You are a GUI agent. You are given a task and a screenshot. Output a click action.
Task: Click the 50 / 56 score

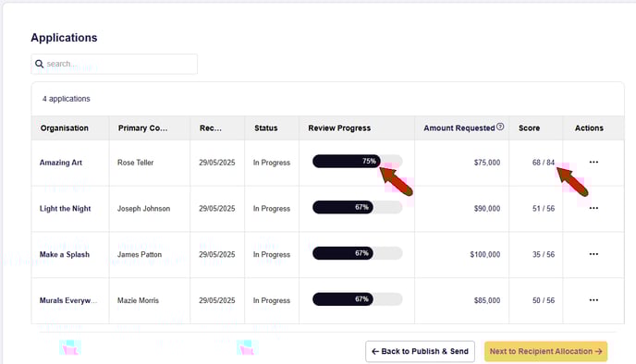[x=544, y=300]
